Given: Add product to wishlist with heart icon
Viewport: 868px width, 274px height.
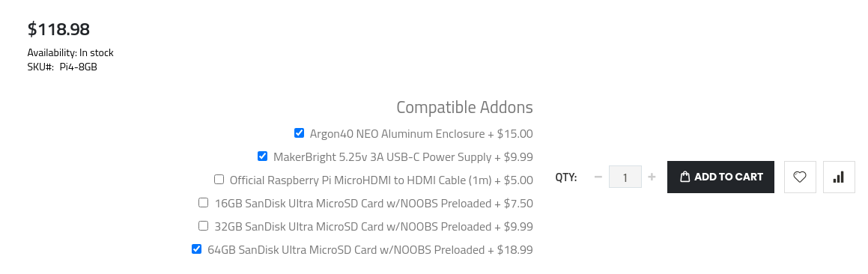Looking at the screenshot, I should tap(800, 177).
